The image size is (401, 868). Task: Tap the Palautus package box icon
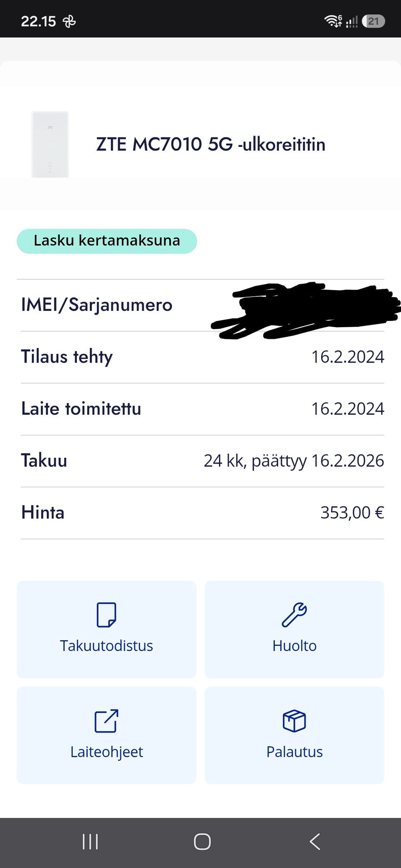point(294,721)
